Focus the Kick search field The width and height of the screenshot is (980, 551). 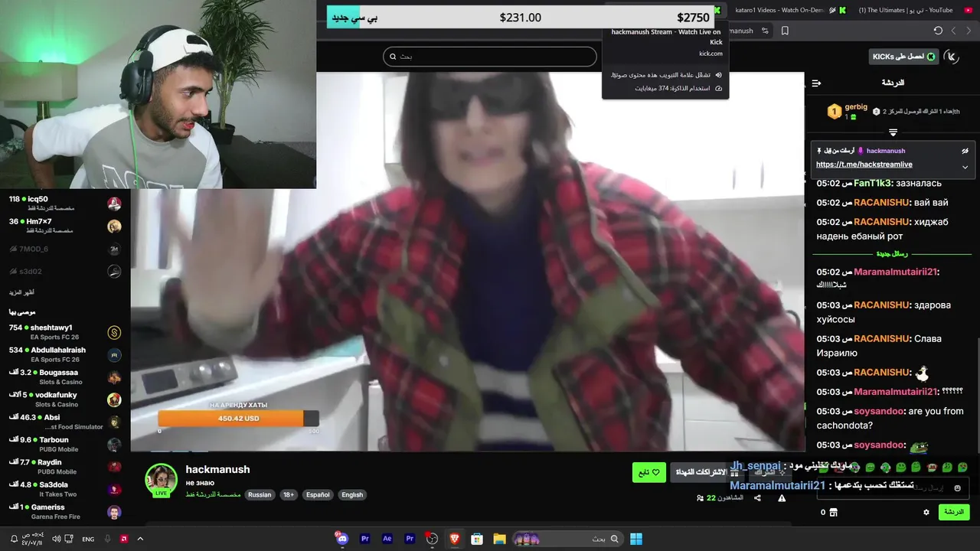coord(490,57)
